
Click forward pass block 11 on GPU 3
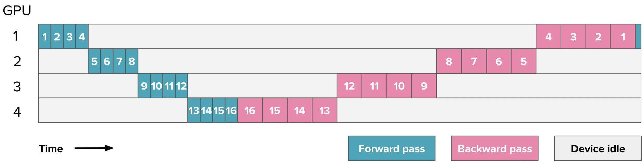point(169,86)
